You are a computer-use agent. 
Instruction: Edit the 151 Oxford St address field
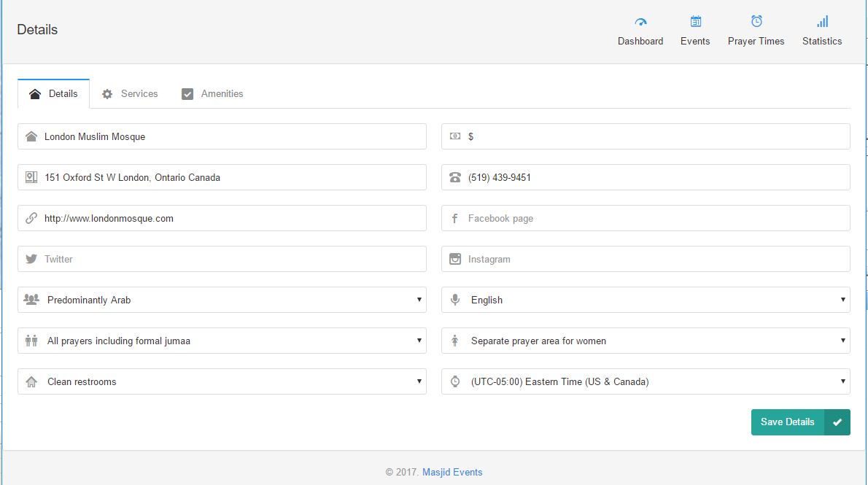pyautogui.click(x=222, y=177)
